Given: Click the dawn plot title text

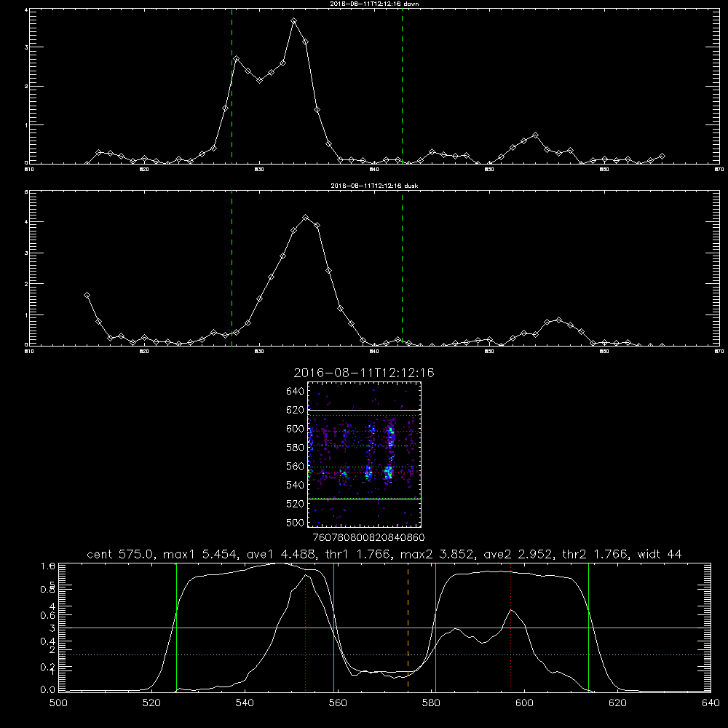Looking at the screenshot, I should click(374, 4).
